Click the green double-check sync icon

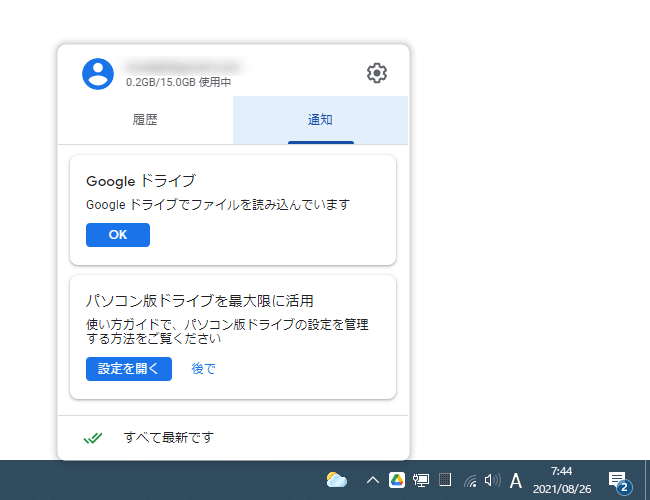(x=93, y=438)
